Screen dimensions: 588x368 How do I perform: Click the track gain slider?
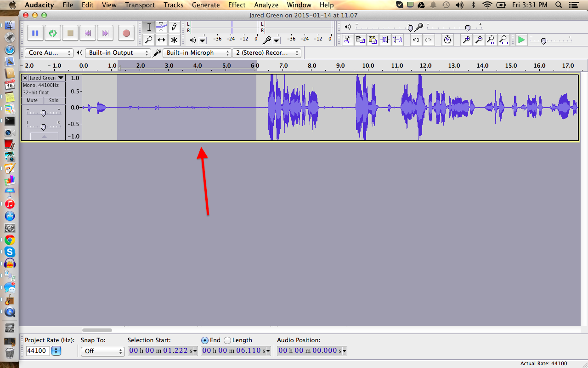43,113
